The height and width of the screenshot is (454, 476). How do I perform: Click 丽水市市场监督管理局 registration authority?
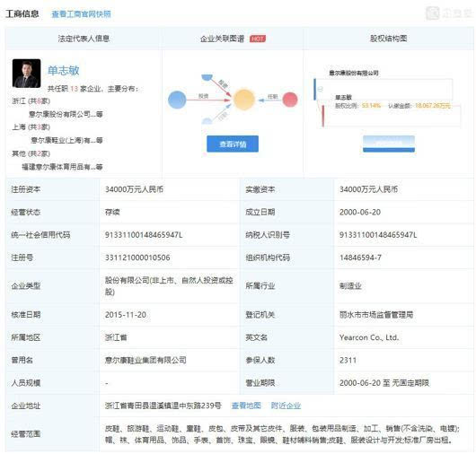(x=376, y=315)
